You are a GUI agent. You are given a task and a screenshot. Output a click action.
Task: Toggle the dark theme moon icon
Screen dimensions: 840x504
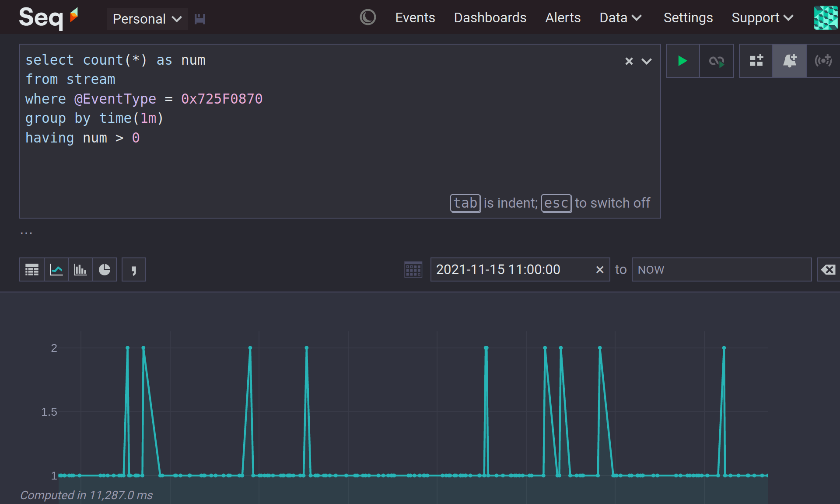tap(367, 17)
